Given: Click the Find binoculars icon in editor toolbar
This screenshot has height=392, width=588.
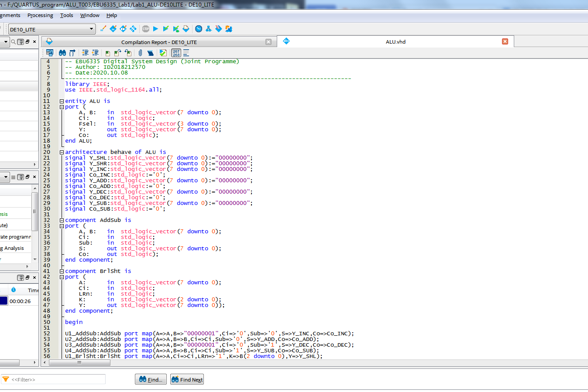Looking at the screenshot, I should (x=62, y=53).
